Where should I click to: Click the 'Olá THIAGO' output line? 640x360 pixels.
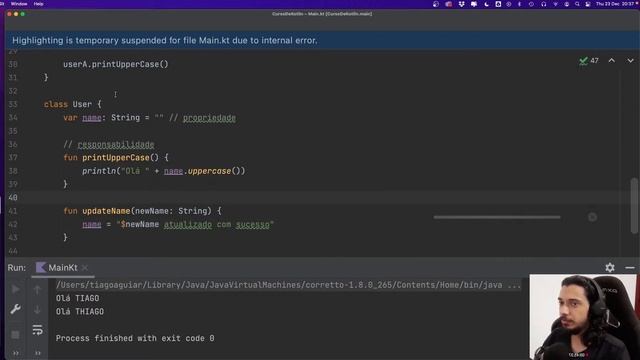[80, 311]
